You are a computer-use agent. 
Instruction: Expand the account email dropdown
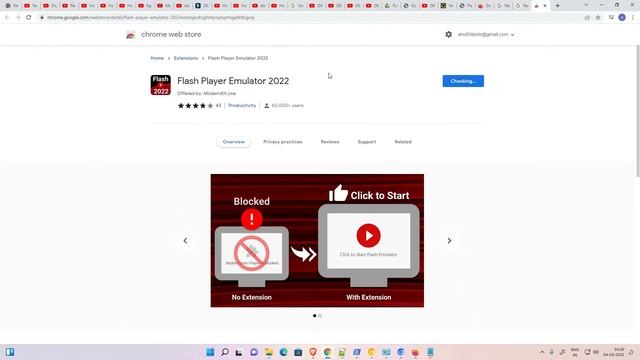[x=486, y=34]
